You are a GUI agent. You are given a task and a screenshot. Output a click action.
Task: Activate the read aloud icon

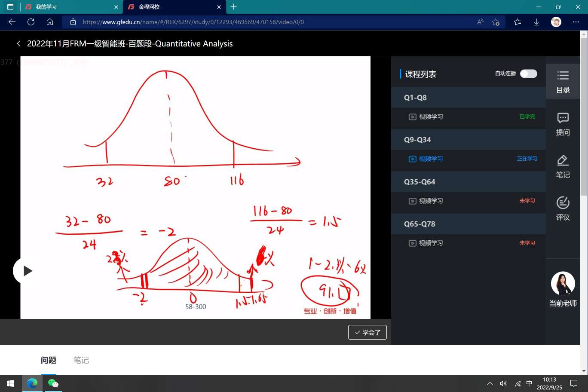pos(480,22)
